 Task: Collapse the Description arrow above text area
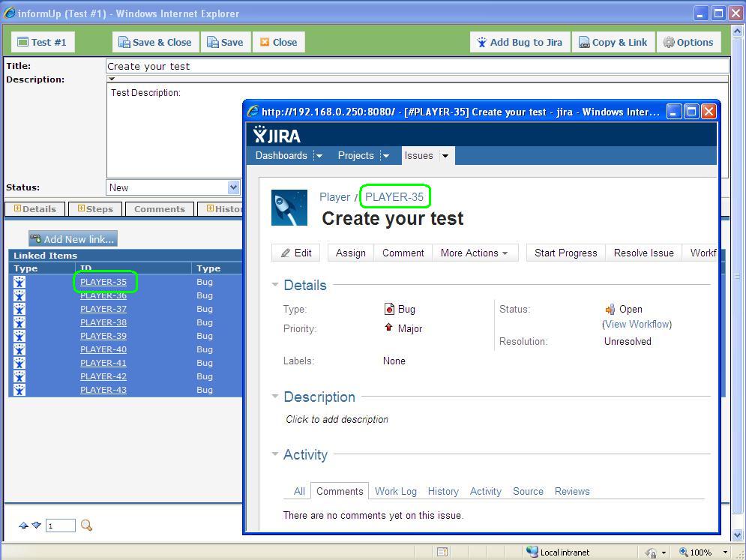pos(112,79)
